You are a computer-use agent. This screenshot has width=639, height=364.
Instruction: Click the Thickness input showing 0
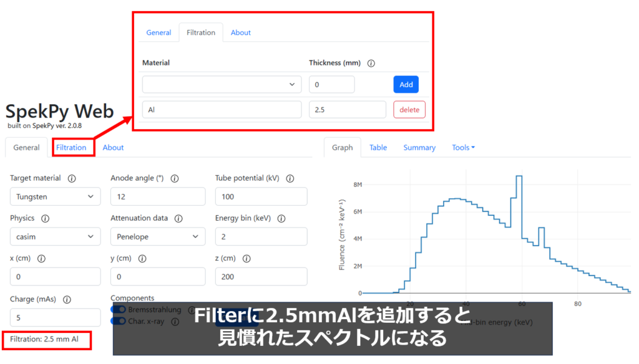point(331,84)
